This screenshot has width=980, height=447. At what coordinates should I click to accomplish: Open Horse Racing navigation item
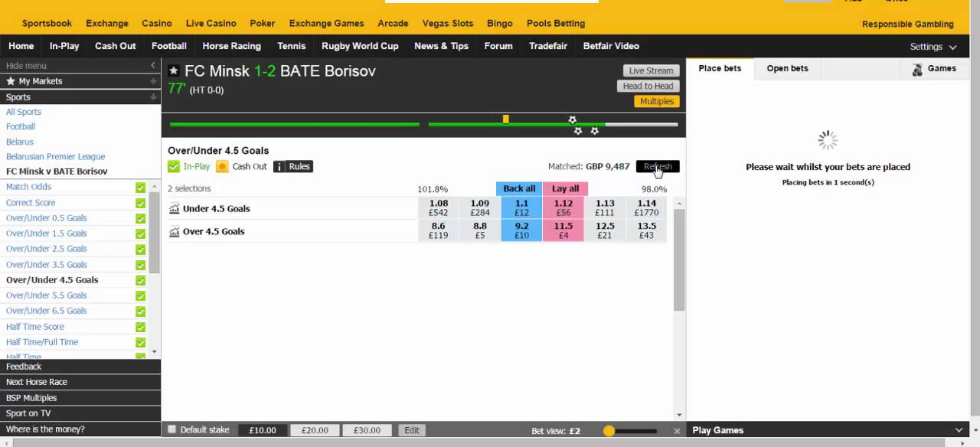click(x=231, y=46)
